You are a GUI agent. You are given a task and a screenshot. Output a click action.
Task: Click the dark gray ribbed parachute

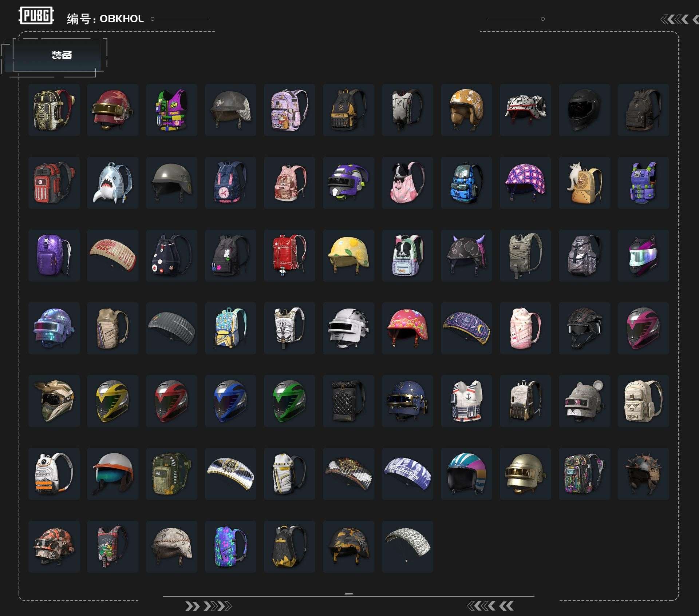click(x=172, y=328)
